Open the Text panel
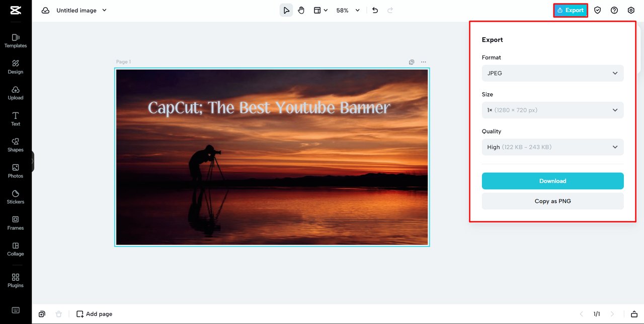644x324 pixels. point(16,119)
